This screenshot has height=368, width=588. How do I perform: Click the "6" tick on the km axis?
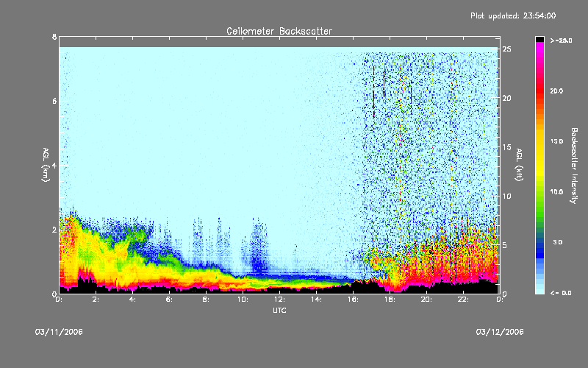54,101
